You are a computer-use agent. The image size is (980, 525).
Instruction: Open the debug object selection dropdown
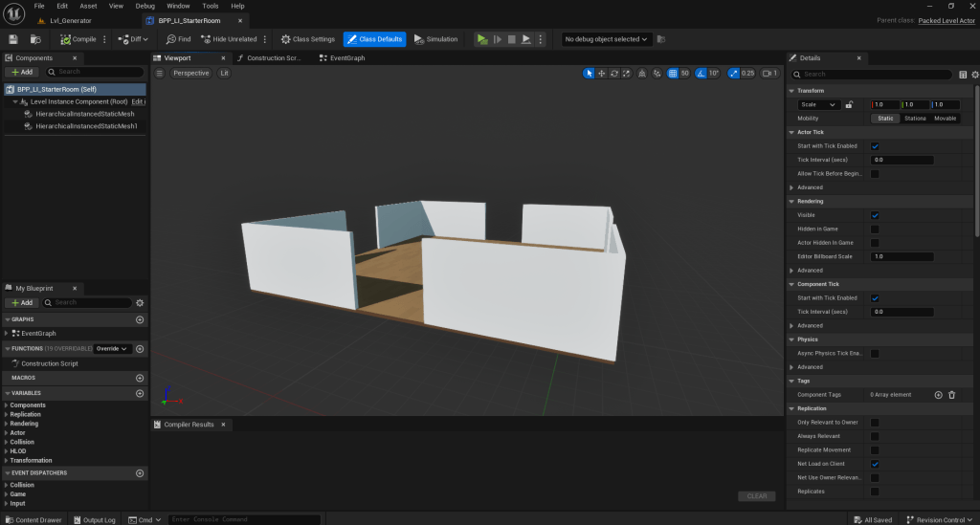click(607, 39)
